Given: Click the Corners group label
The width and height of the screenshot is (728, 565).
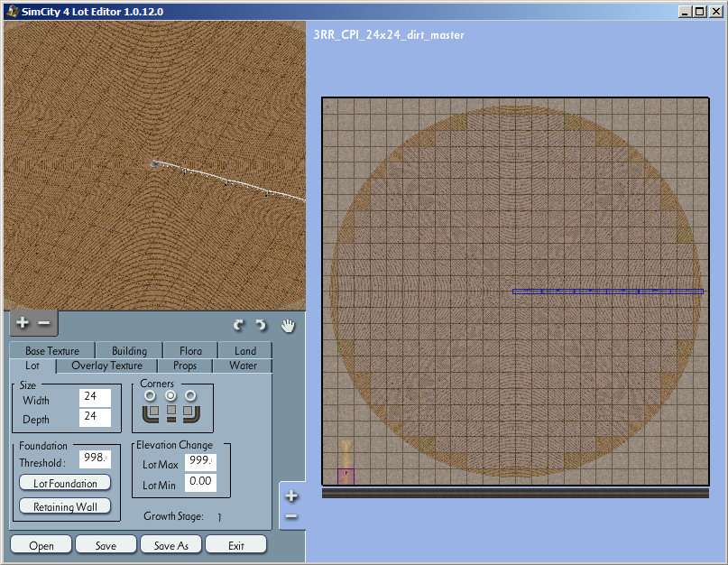Looking at the screenshot, I should click(157, 384).
